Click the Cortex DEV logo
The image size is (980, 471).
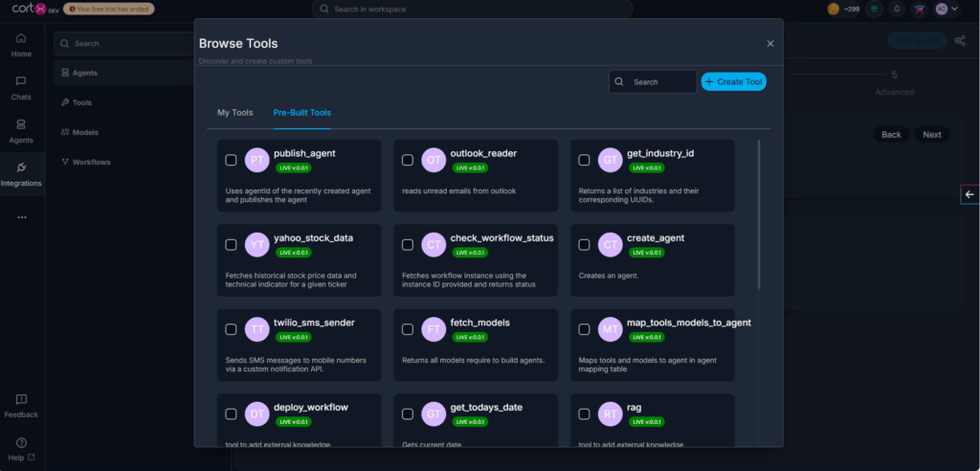click(35, 9)
